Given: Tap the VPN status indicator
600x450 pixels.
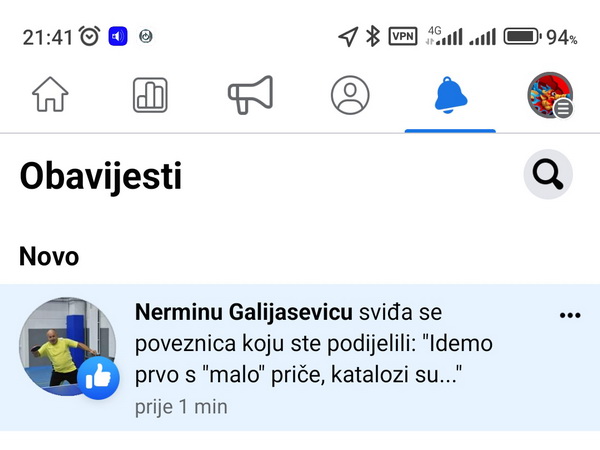Looking at the screenshot, I should pos(402,37).
